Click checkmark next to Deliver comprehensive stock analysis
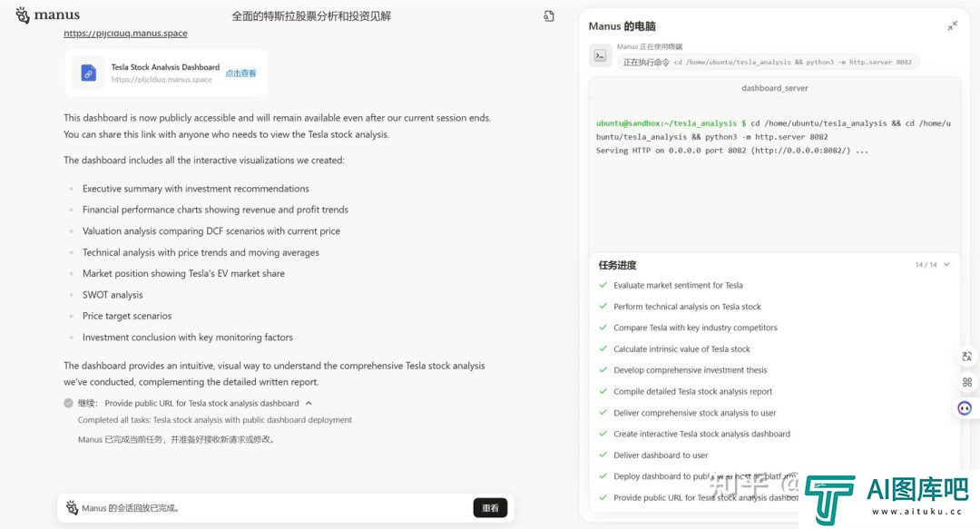Screen dimensions: 980x529 (603, 412)
